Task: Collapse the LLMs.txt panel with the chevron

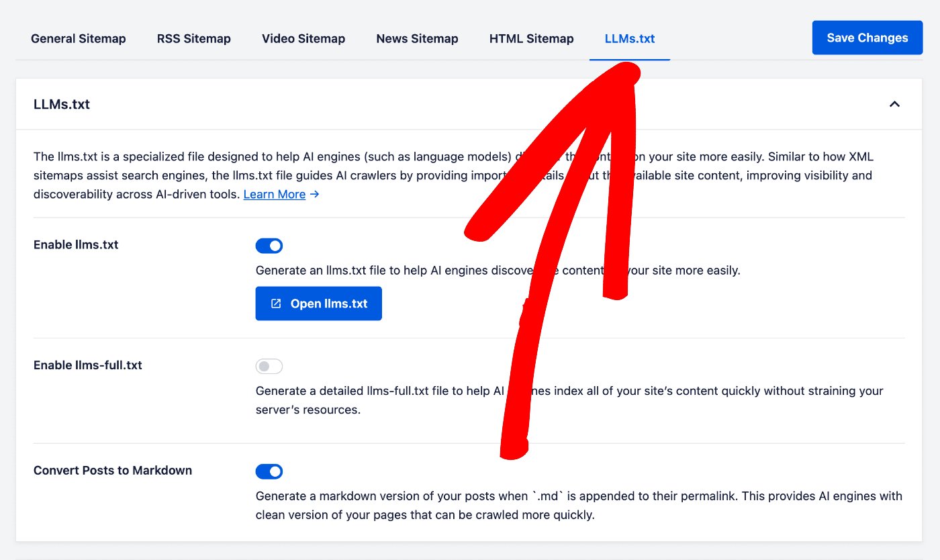Action: 894,104
